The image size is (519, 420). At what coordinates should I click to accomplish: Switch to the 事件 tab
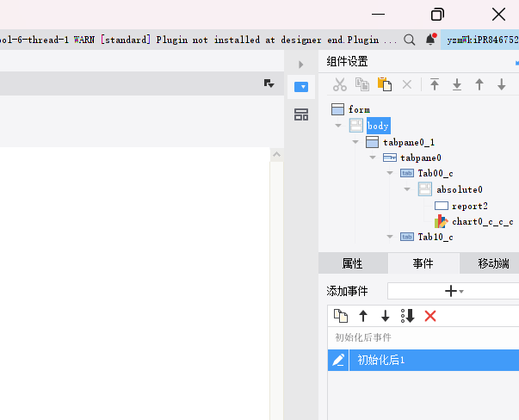pyautogui.click(x=423, y=263)
